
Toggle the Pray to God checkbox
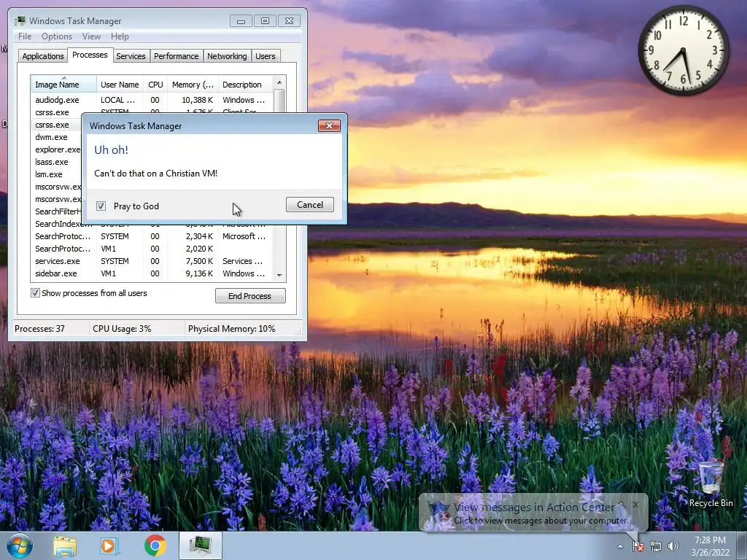point(101,206)
